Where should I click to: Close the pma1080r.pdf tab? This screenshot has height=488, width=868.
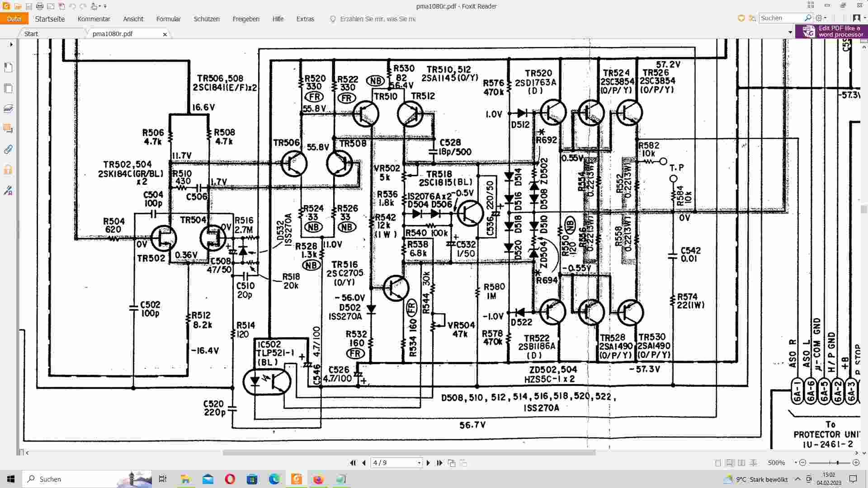point(165,34)
